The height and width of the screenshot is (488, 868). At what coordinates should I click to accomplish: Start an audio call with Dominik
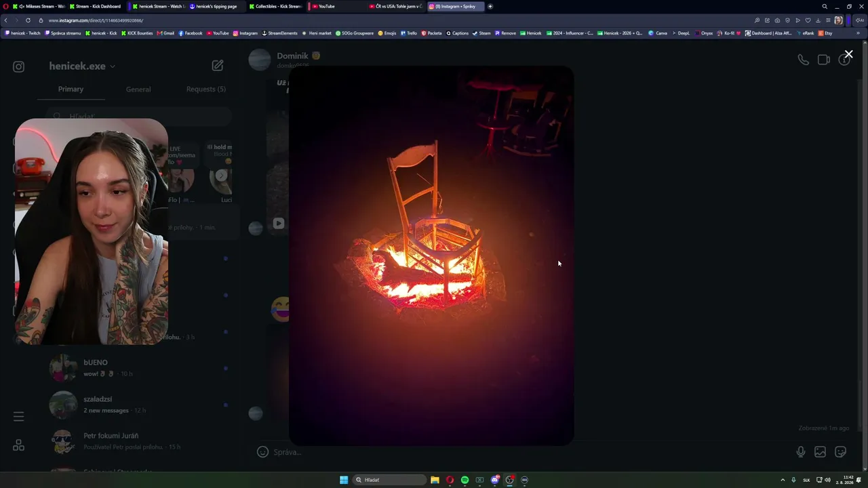[x=803, y=60]
